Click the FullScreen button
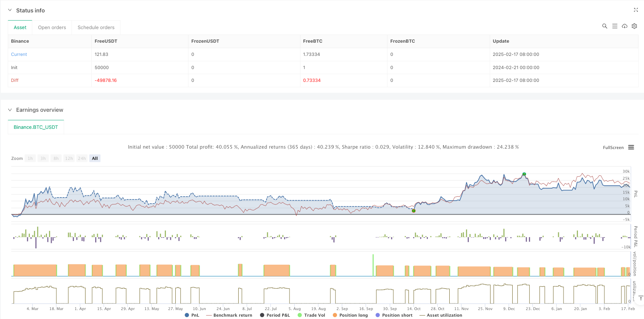Screen dimensions: 644x319 click(613, 147)
